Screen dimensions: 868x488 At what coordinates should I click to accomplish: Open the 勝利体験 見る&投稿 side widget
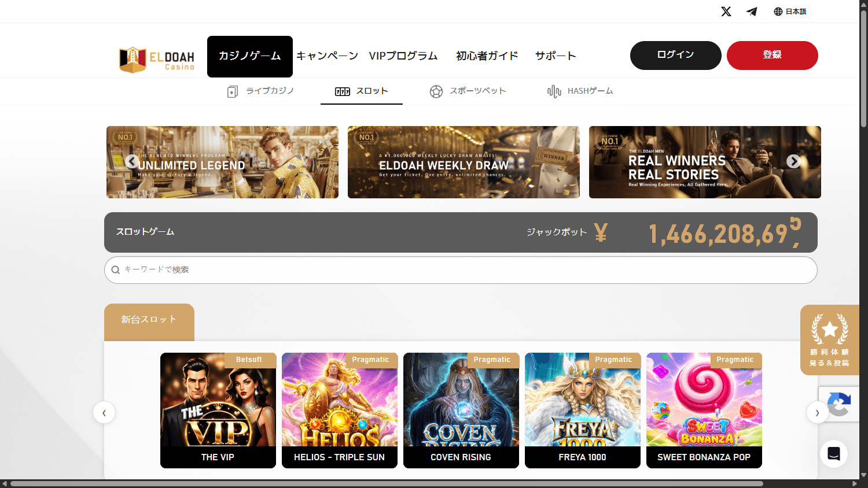(x=830, y=340)
